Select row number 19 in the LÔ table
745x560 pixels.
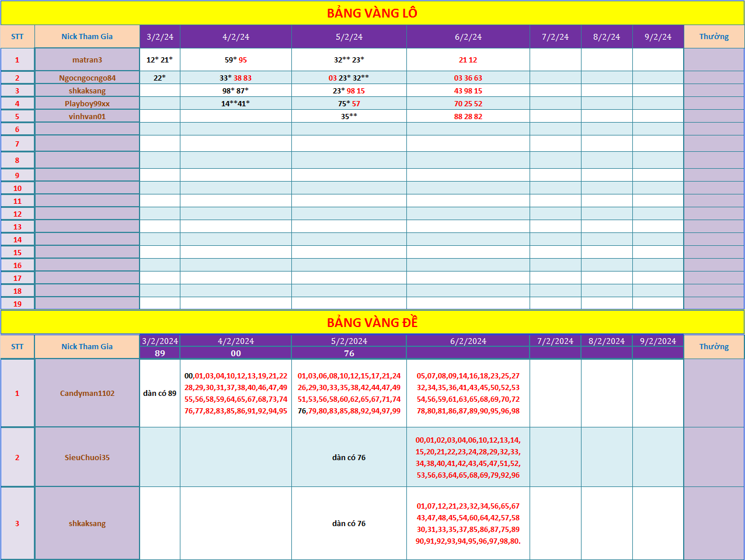point(18,304)
